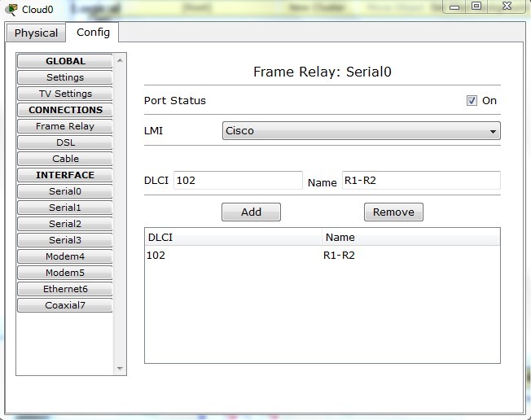The width and height of the screenshot is (531, 420).
Task: Toggle the Port Status On checkbox
Action: (x=472, y=100)
